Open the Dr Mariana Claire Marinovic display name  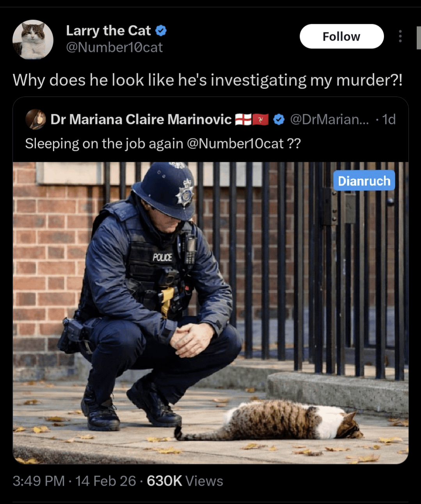(x=141, y=119)
